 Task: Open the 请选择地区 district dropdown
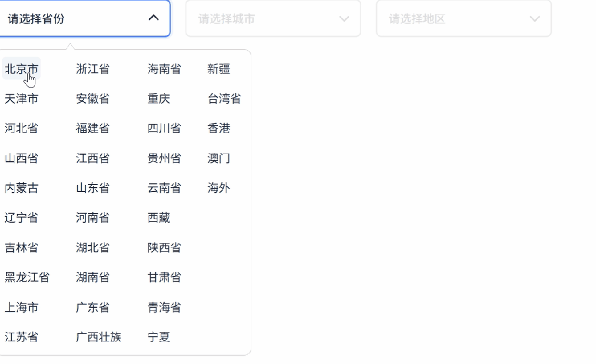click(x=463, y=18)
